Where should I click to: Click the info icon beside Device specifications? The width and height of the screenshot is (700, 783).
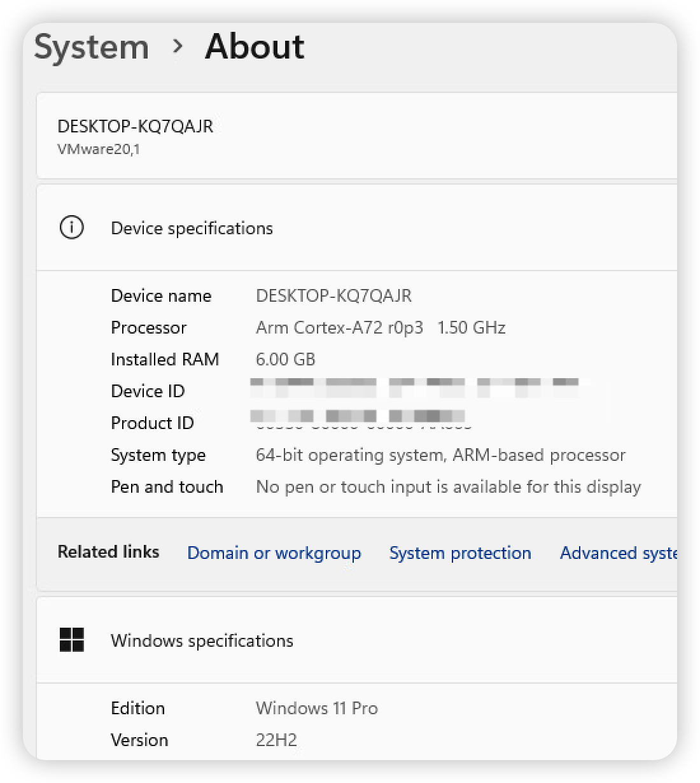click(x=71, y=227)
